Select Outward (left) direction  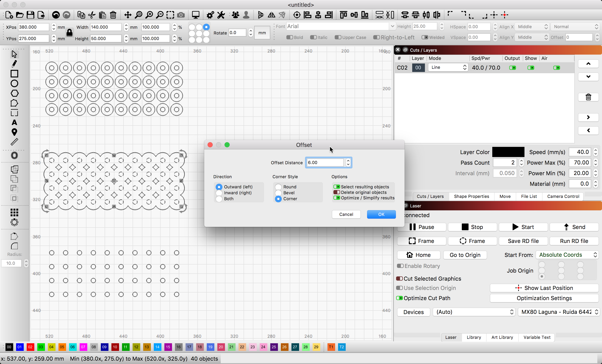click(x=234, y=187)
